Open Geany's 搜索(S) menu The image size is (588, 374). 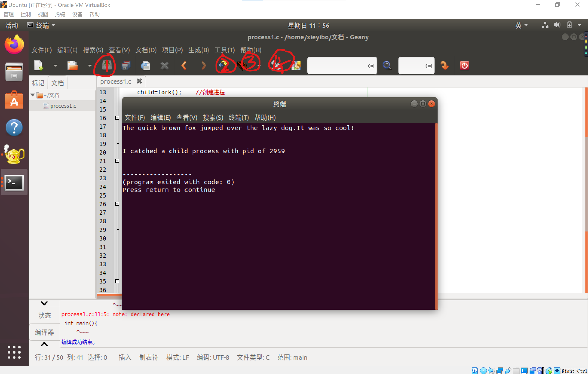pos(93,50)
